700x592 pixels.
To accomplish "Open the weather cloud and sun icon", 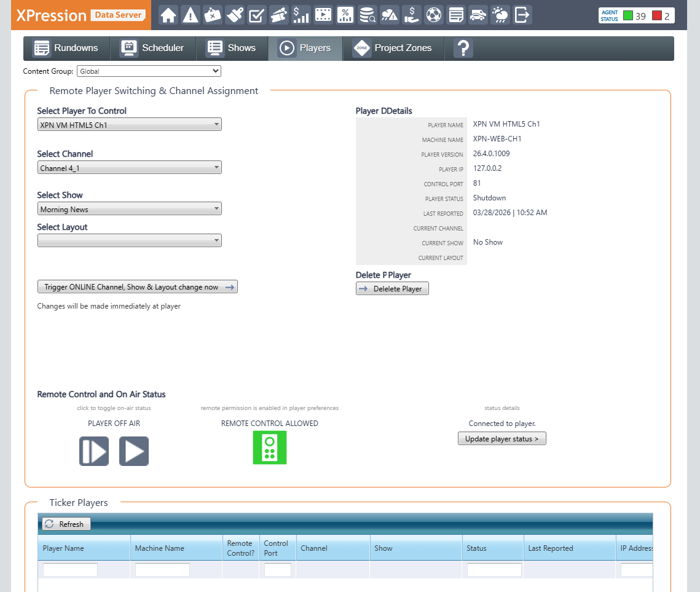I will (x=500, y=15).
